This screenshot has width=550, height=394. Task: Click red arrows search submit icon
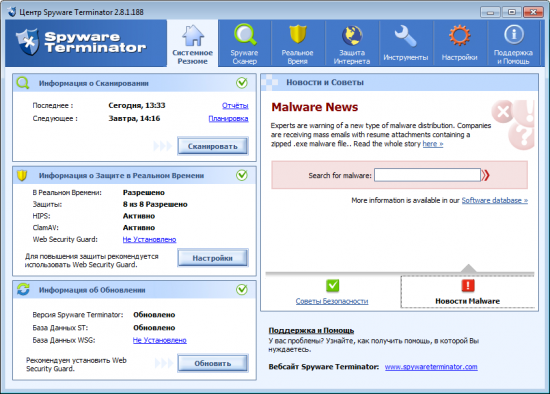486,175
